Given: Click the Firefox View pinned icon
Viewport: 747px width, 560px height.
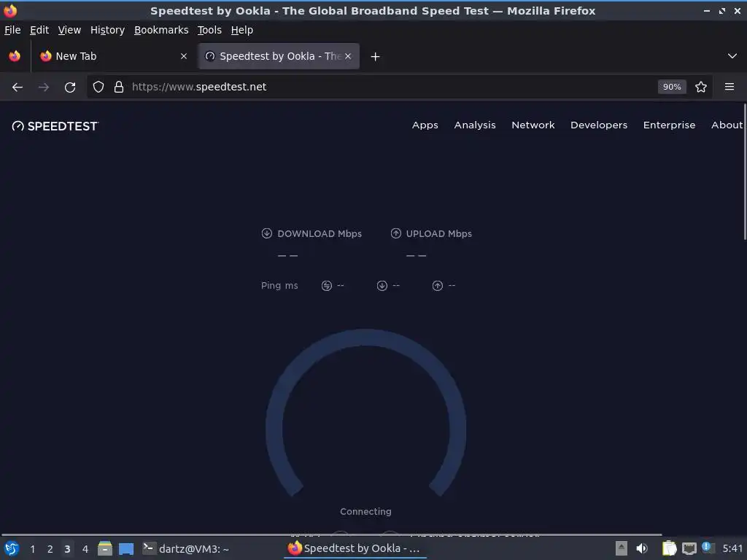Looking at the screenshot, I should coord(15,56).
